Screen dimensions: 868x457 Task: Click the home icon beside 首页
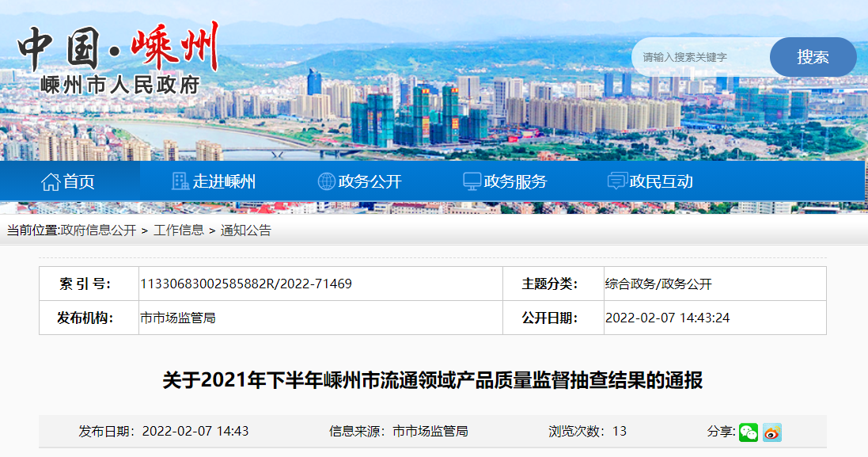(51, 181)
